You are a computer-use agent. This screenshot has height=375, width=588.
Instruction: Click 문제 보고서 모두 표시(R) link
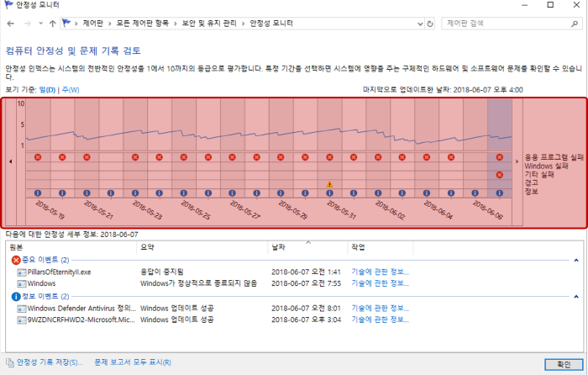[x=133, y=362]
